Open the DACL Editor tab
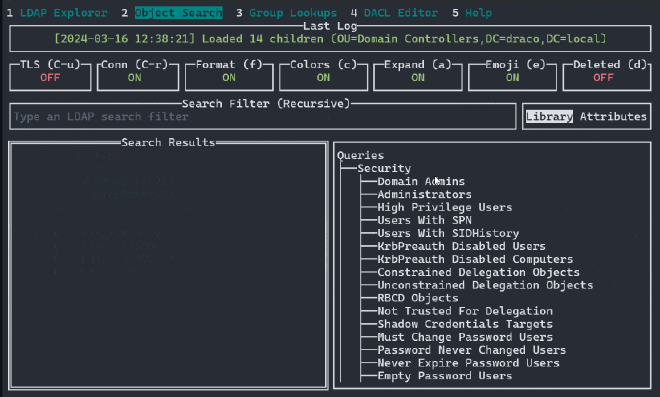Screen dimensions: 660x397 [x=401, y=13]
